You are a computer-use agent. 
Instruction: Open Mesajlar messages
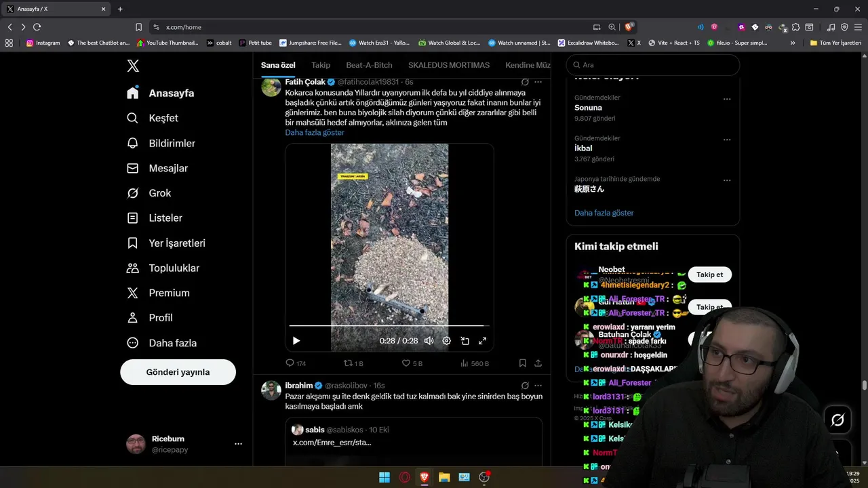(157, 168)
